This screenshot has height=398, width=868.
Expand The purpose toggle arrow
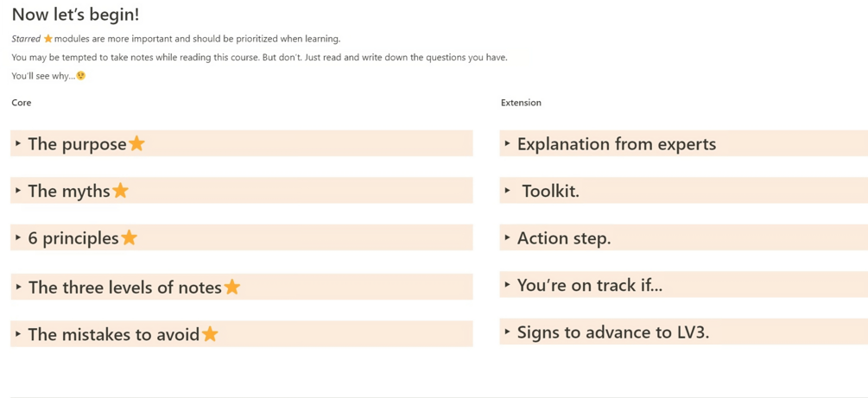[x=18, y=143]
